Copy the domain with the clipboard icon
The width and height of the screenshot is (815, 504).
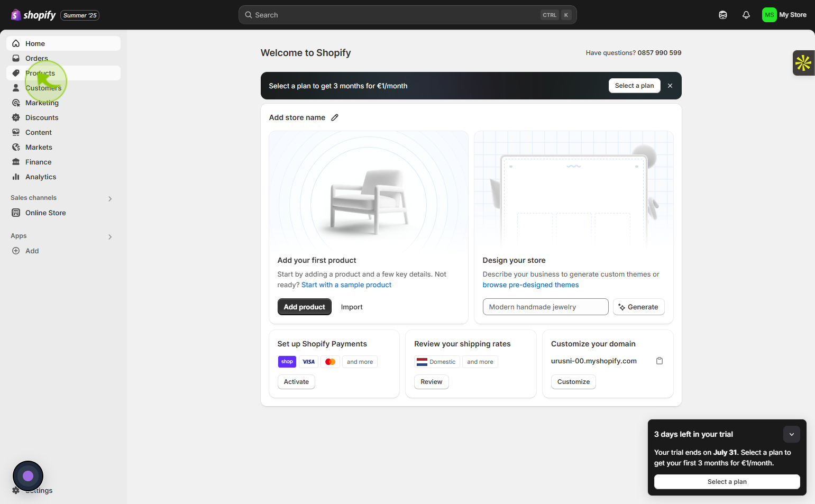[660, 361]
